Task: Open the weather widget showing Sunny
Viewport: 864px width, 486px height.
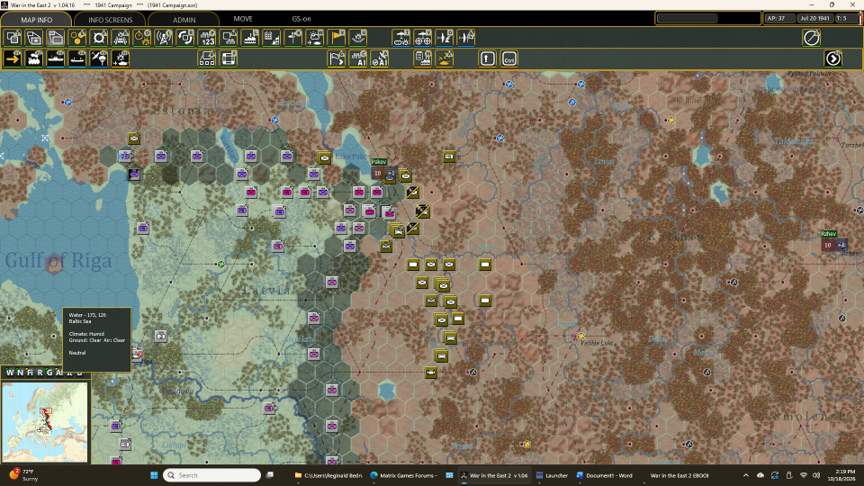Action: (x=23, y=475)
